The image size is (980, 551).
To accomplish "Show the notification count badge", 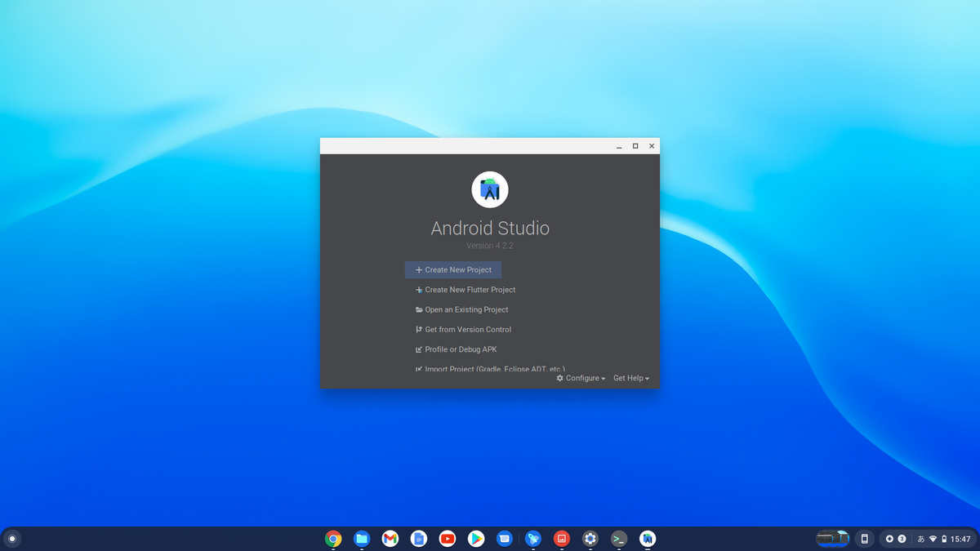I will tap(902, 539).
